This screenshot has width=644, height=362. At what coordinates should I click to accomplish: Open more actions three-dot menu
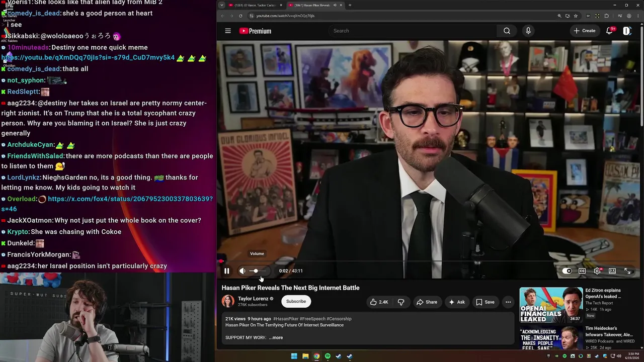[508, 302]
